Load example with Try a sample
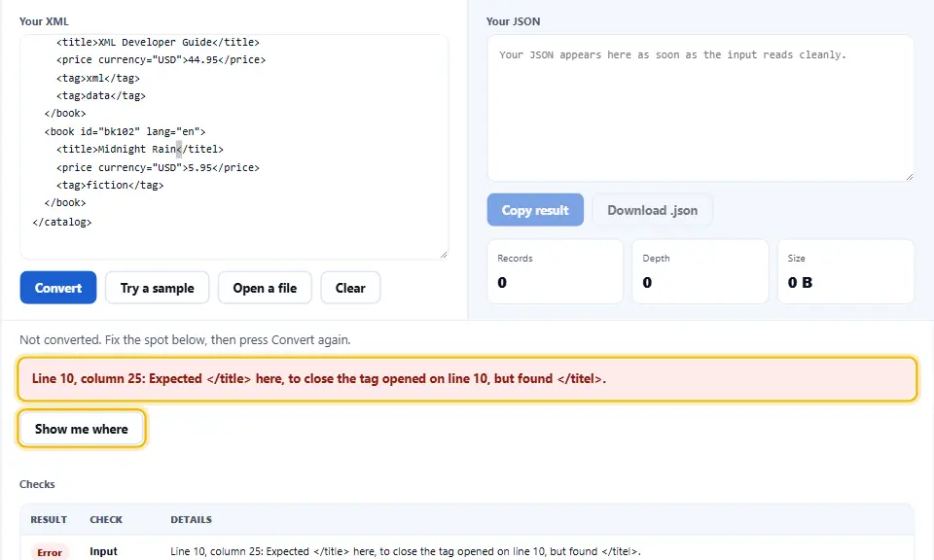This screenshot has height=560, width=934. pyautogui.click(x=158, y=288)
